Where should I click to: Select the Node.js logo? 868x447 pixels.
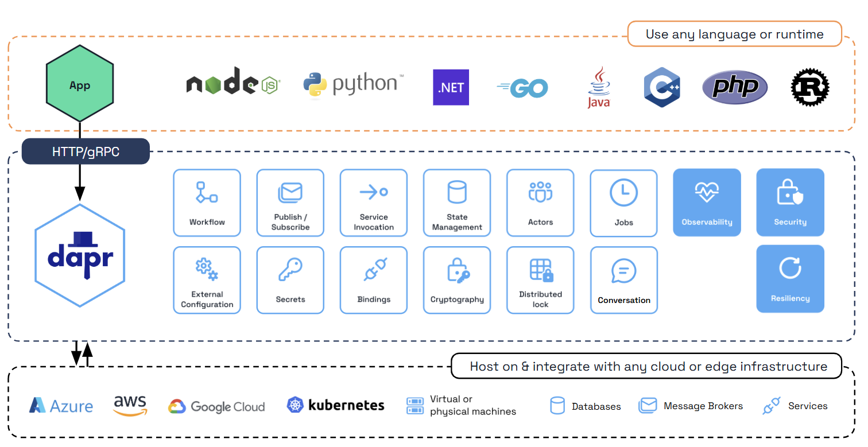233,81
